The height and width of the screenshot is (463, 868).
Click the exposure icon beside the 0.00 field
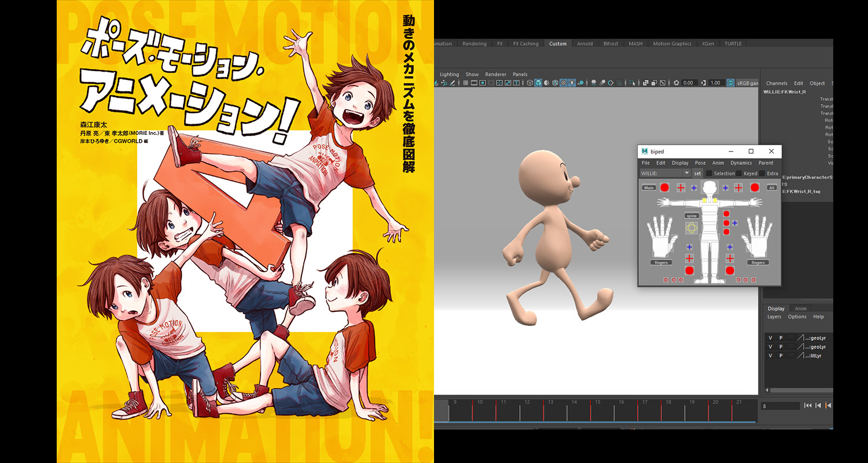click(x=676, y=83)
